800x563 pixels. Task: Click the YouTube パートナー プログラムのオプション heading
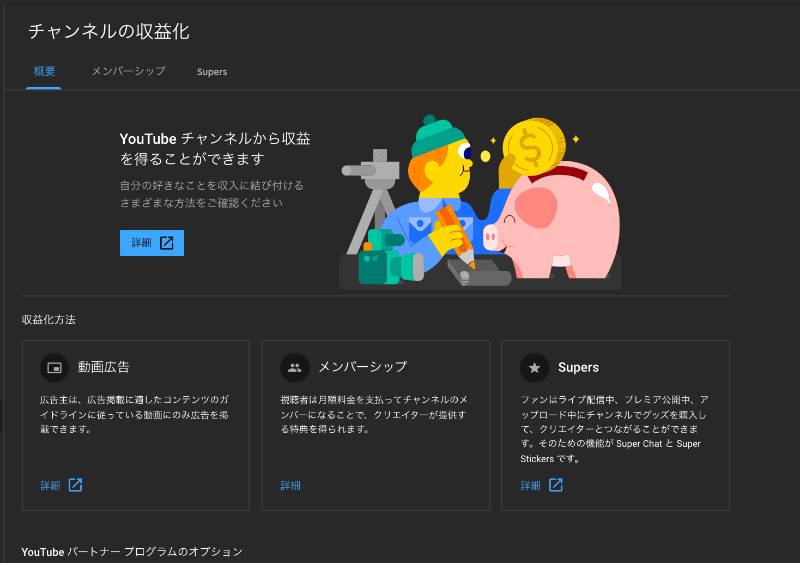click(x=132, y=552)
